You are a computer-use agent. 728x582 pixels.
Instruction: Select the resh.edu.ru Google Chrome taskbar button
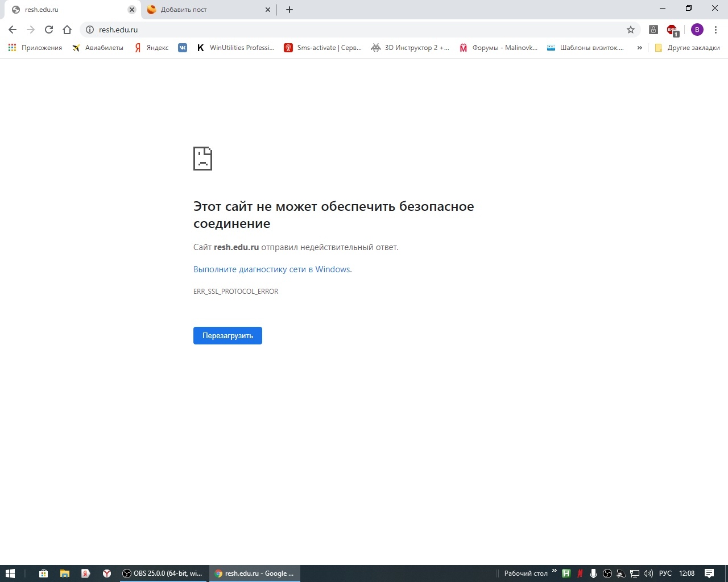255,573
